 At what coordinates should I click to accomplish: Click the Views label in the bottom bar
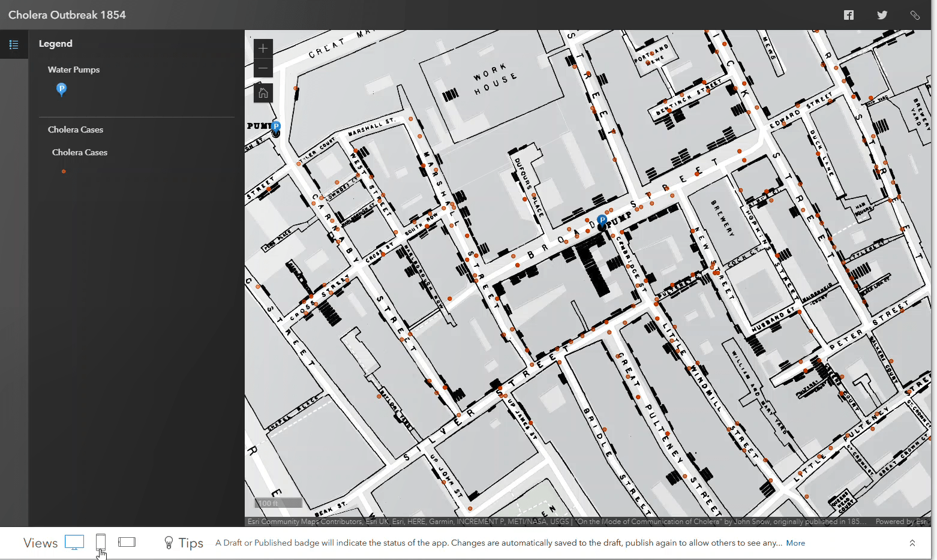click(41, 543)
